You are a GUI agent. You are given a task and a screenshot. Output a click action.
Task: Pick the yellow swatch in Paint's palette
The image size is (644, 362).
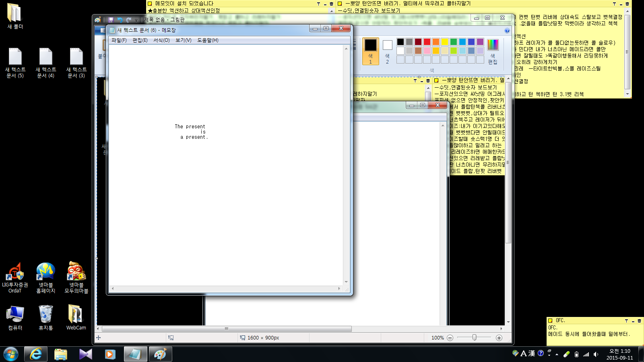(445, 42)
